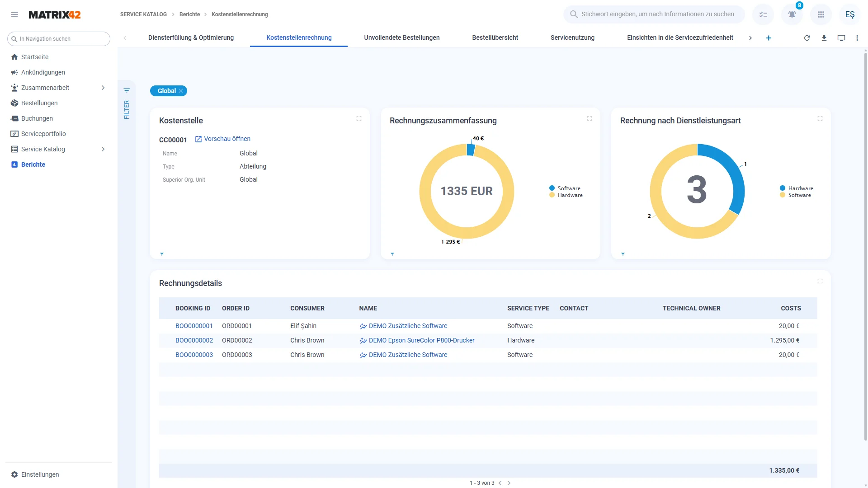
Task: Add a new dashboard tab with plus icon
Action: coord(769,38)
